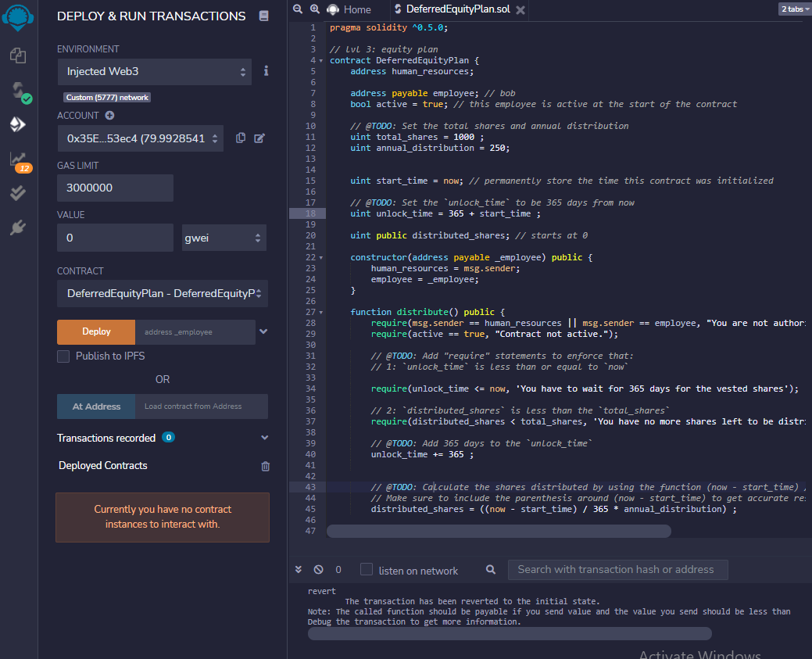
Task: Expand the Transactions recorded section
Action: click(265, 438)
